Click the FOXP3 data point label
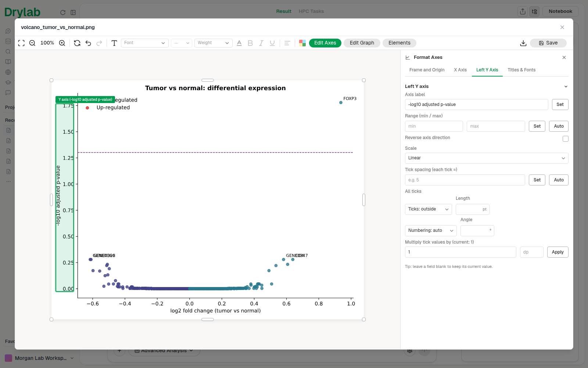Screen dimensions: 588x368 [x=350, y=99]
